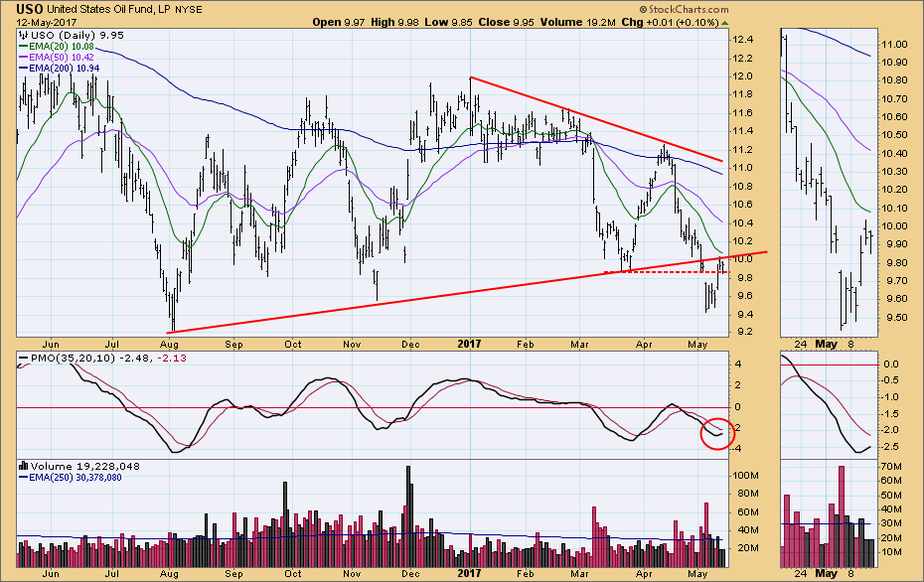The height and width of the screenshot is (582, 924).
Task: Click the Dec label under the price chart
Action: pyautogui.click(x=410, y=344)
